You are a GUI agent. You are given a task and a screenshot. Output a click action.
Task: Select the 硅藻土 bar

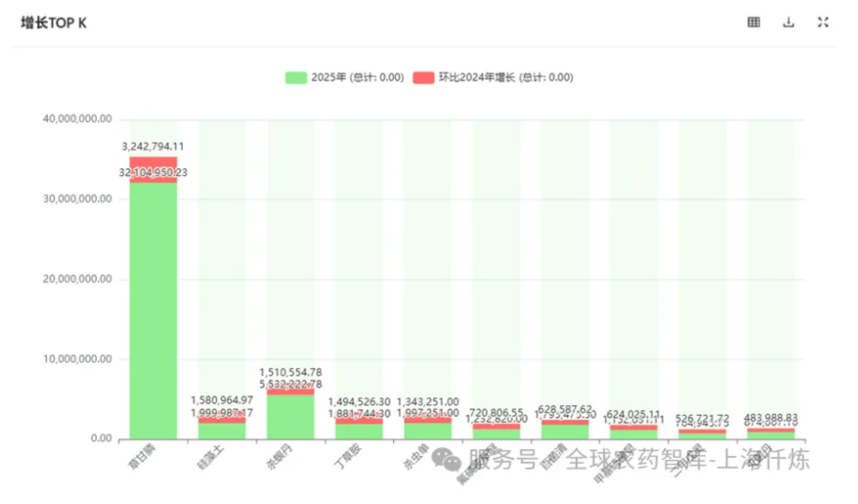[222, 431]
